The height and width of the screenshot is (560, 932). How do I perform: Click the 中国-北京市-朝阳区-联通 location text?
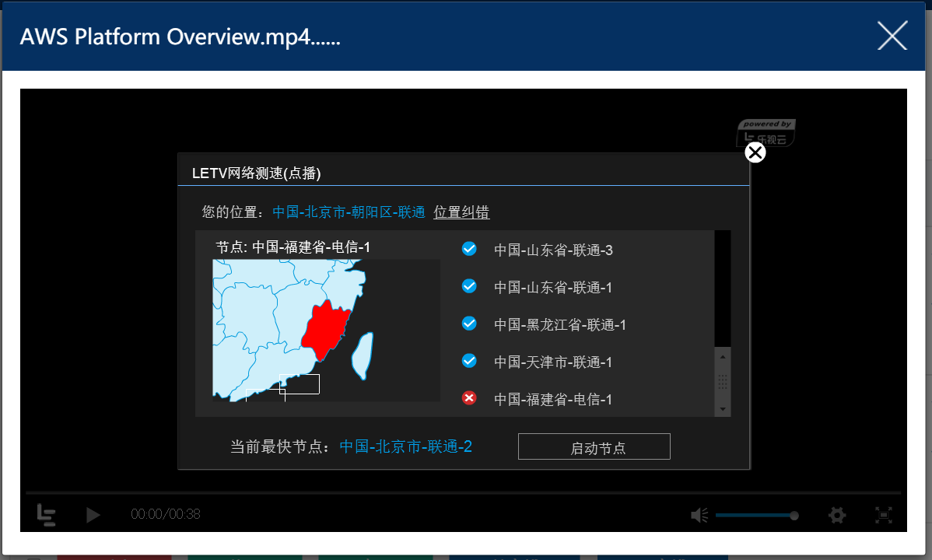tap(349, 212)
